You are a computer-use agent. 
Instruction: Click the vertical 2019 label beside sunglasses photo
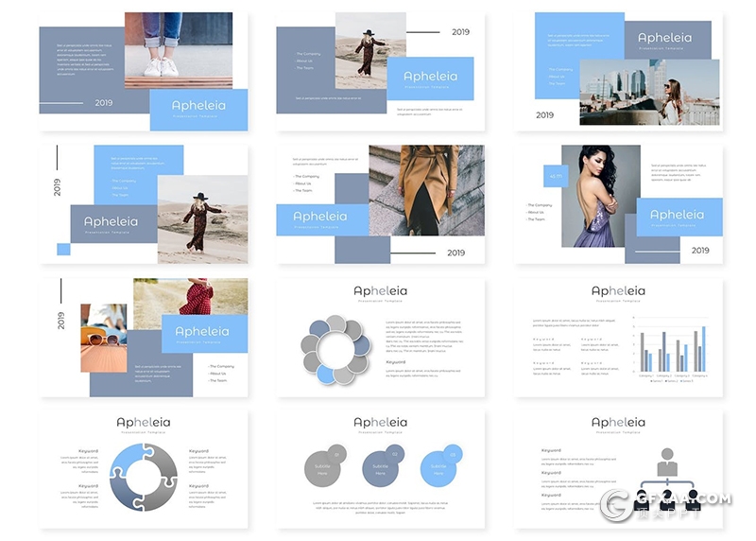tap(61, 320)
